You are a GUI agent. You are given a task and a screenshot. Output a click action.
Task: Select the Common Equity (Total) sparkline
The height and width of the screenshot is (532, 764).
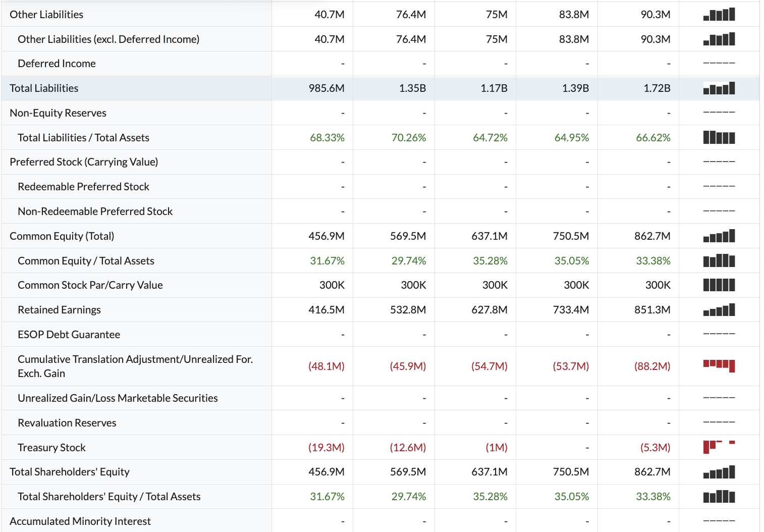coord(719,236)
